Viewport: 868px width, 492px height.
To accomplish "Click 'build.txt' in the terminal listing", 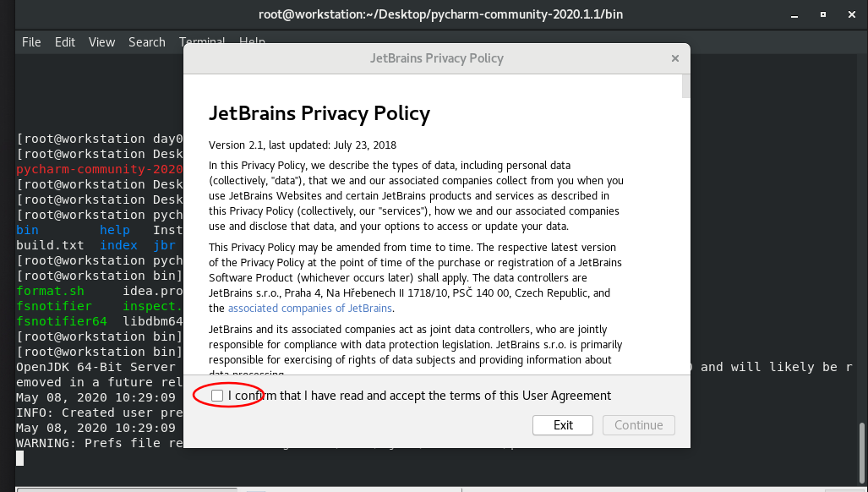I will (50, 245).
